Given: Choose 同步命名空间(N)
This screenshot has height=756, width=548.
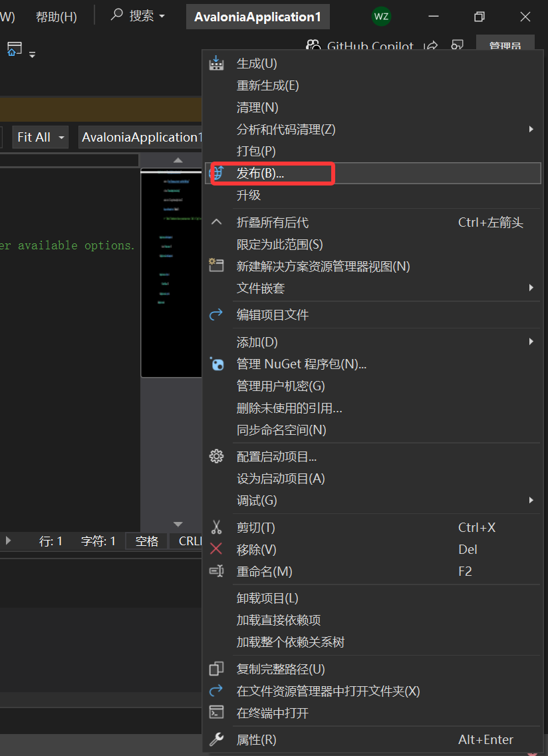Looking at the screenshot, I should tap(372, 430).
